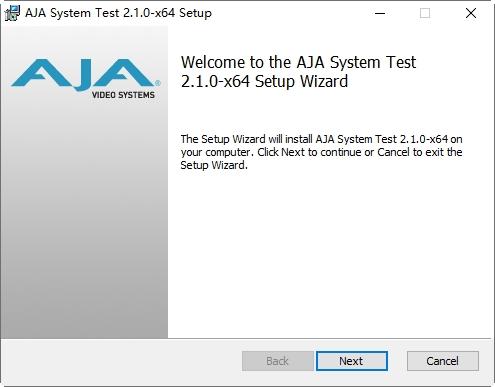
Task: Close the setup window with the X
Action: click(471, 13)
